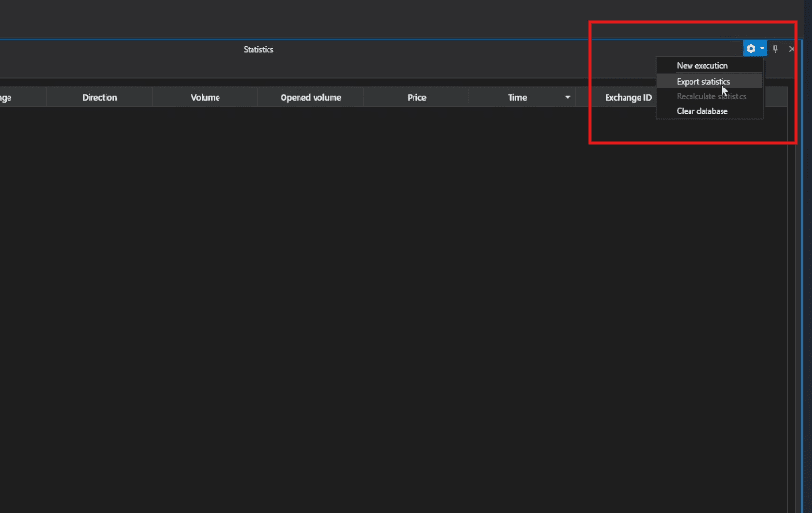This screenshot has height=513, width=812.
Task: Toggle the sort arrow in Time column
Action: click(x=567, y=98)
